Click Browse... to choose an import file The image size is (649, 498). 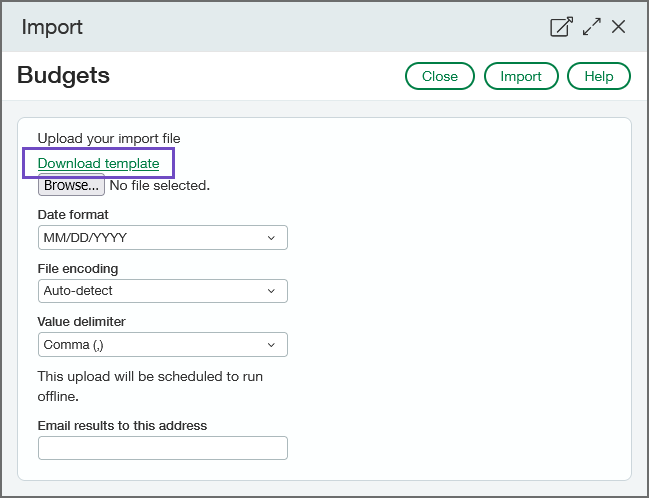click(x=71, y=185)
